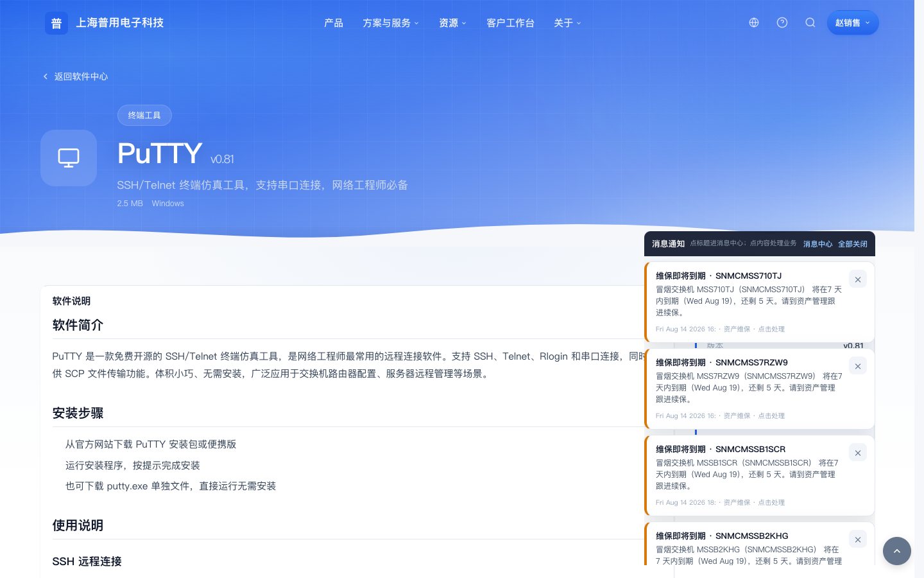Viewport: 924px width, 578px height.
Task: Click the Windows platform label
Action: click(x=168, y=204)
